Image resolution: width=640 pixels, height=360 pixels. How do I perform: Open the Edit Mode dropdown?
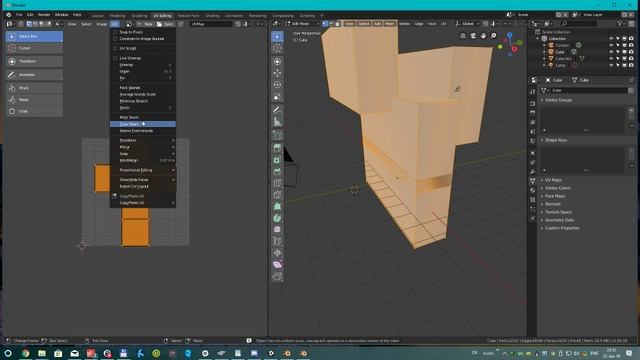pos(303,24)
